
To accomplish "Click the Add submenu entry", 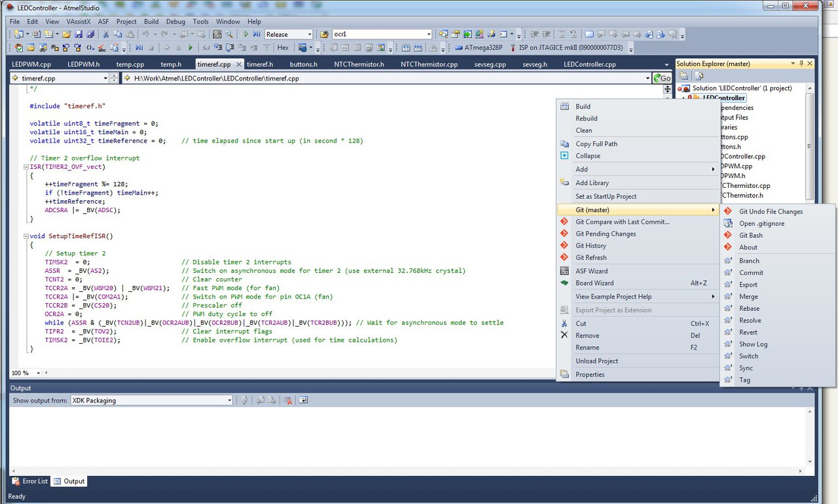I will click(x=638, y=169).
